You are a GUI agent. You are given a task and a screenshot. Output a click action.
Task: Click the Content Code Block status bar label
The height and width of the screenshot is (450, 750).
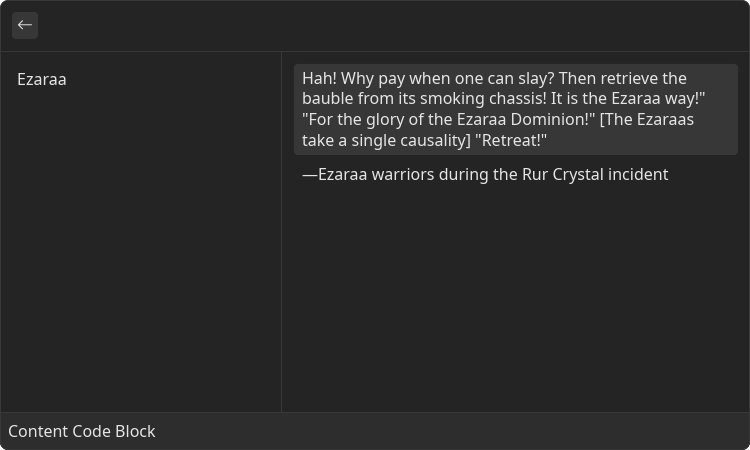82,431
